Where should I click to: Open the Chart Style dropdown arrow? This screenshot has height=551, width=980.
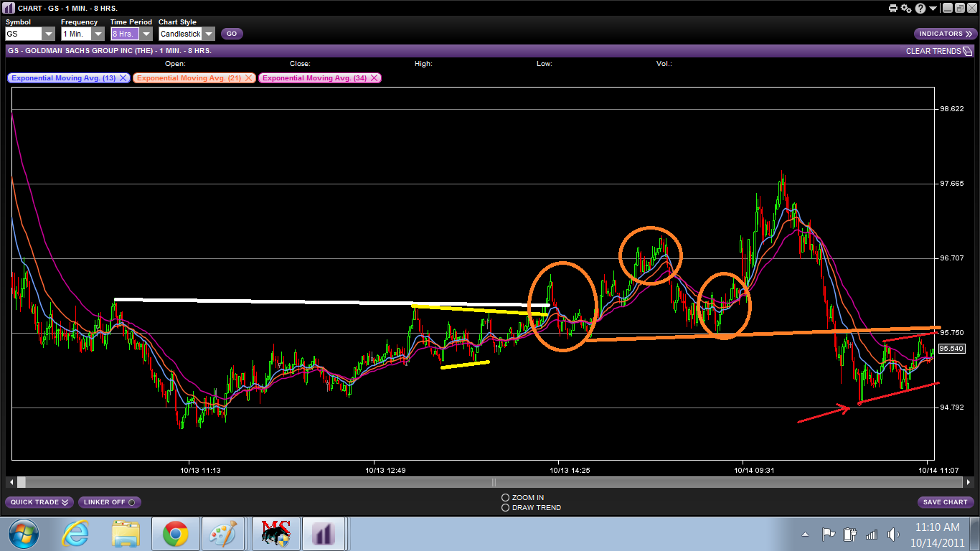click(x=208, y=34)
